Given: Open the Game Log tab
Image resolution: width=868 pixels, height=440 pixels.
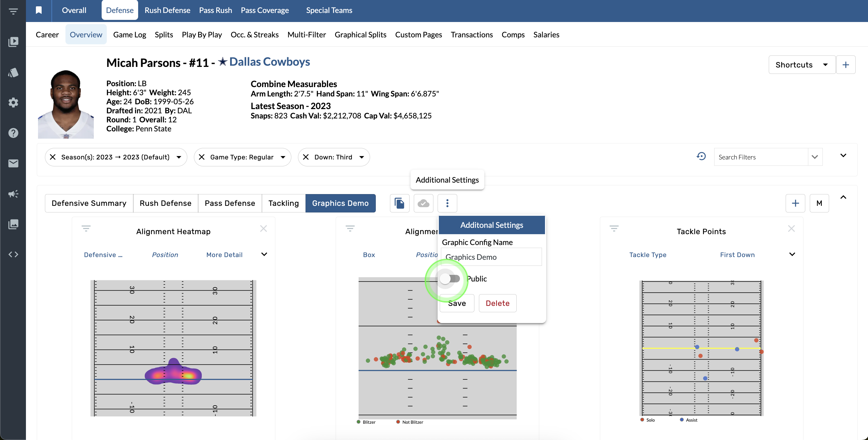Looking at the screenshot, I should point(129,35).
